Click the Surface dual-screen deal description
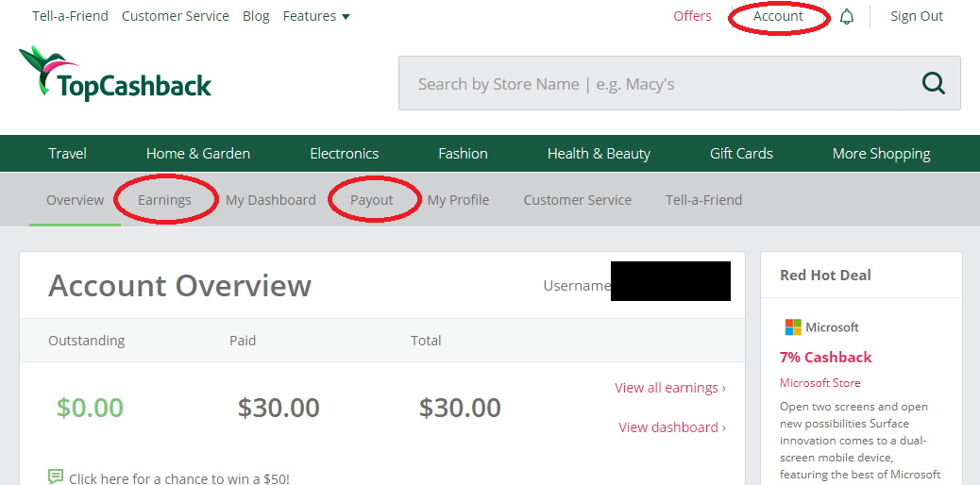980x485 pixels. pyautogui.click(x=859, y=441)
